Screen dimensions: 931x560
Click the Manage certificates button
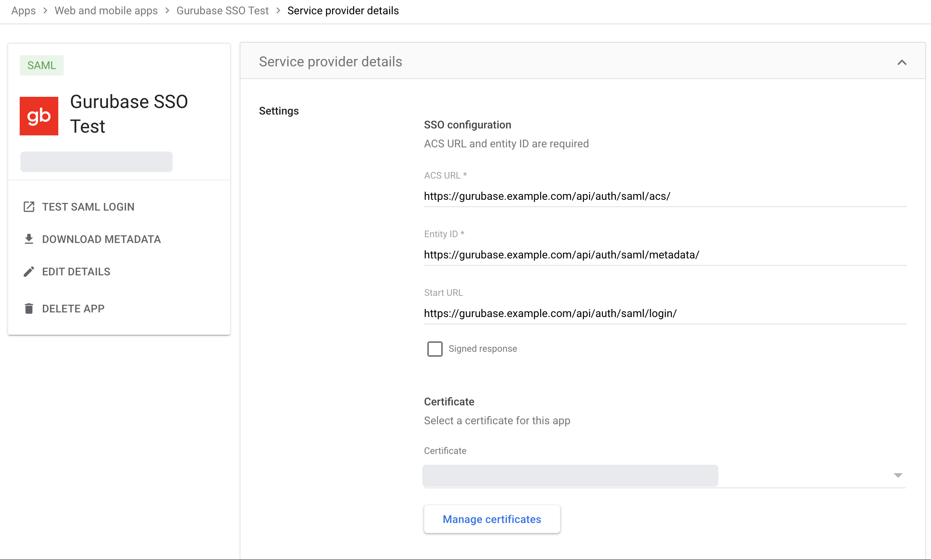(x=492, y=519)
